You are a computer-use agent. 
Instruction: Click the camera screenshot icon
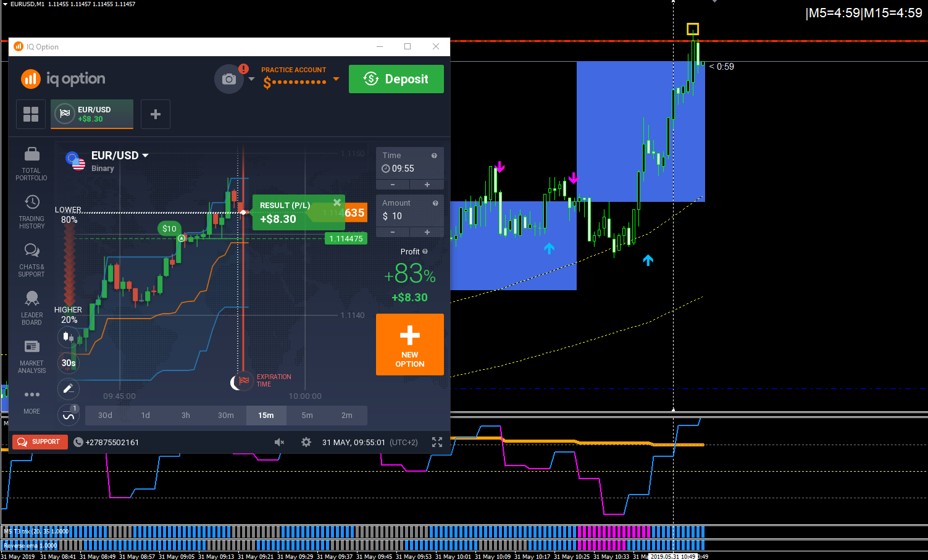(x=229, y=79)
